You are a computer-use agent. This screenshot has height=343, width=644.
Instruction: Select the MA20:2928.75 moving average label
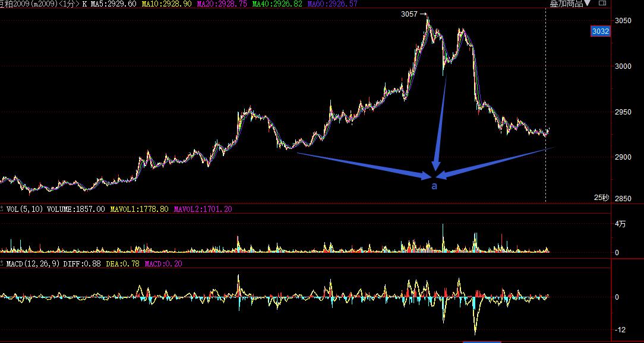tap(222, 4)
